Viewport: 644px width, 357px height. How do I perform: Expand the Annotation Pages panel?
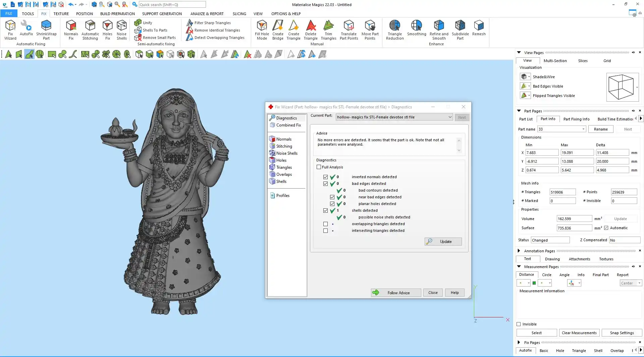click(519, 251)
